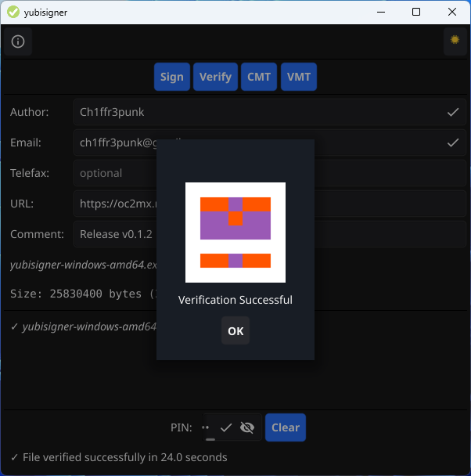471x476 pixels.
Task: Open the VMT function
Action: click(299, 77)
